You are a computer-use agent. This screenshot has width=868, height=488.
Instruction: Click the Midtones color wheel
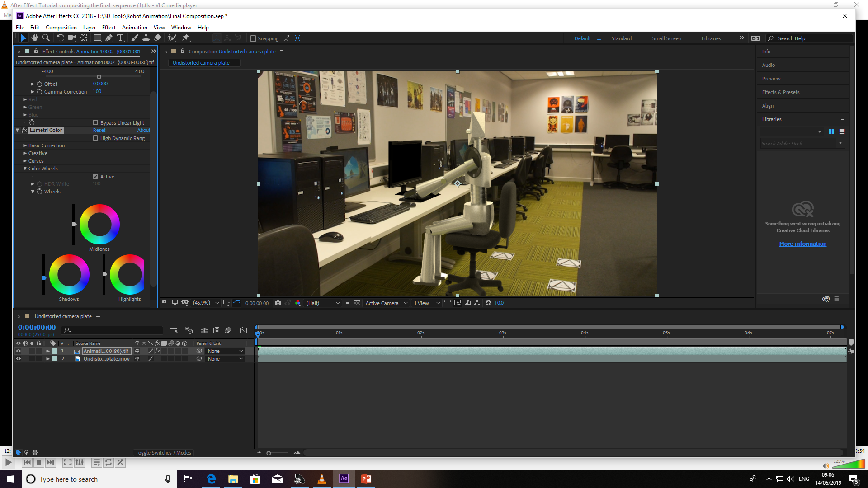pos(99,224)
